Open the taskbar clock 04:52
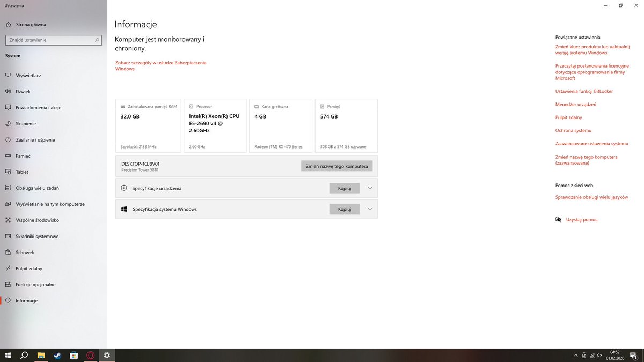 tap(615, 355)
